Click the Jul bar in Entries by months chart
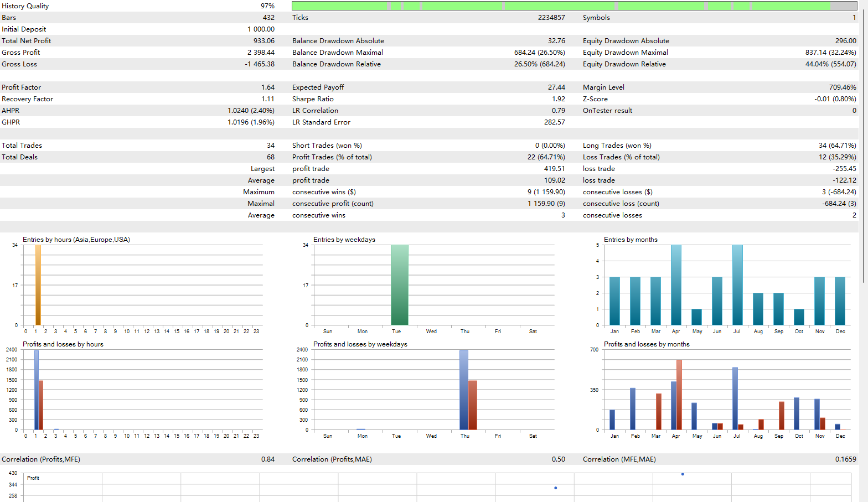This screenshot has width=868, height=502. (737, 285)
